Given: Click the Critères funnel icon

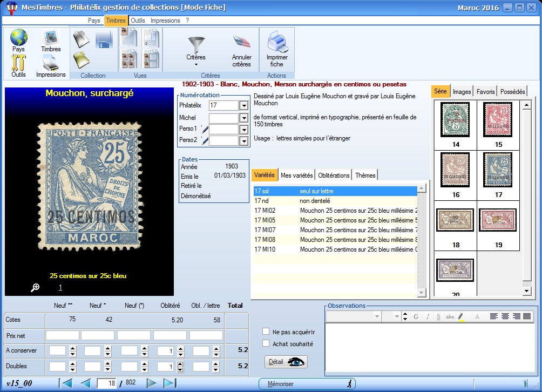Looking at the screenshot, I should coord(196,44).
